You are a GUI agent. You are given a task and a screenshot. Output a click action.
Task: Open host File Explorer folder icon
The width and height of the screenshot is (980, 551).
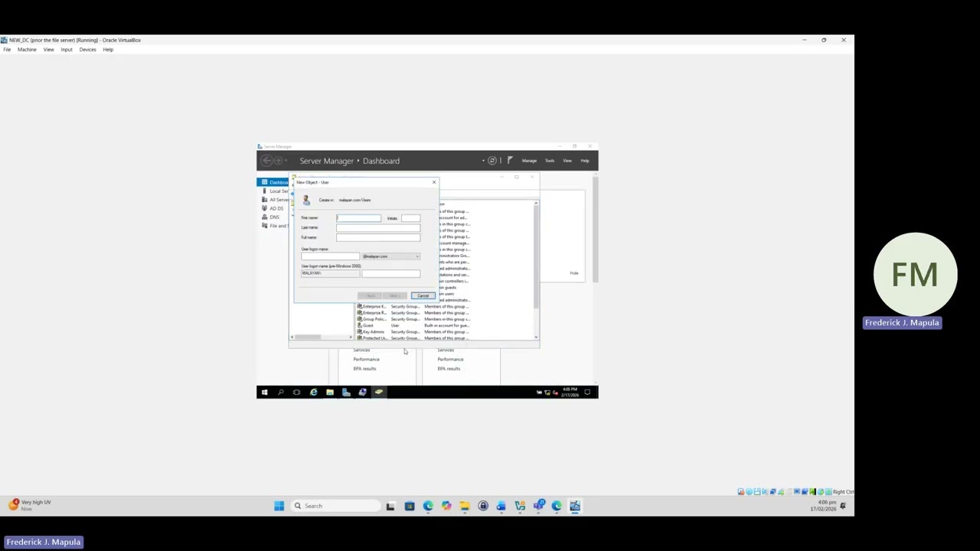click(x=465, y=506)
